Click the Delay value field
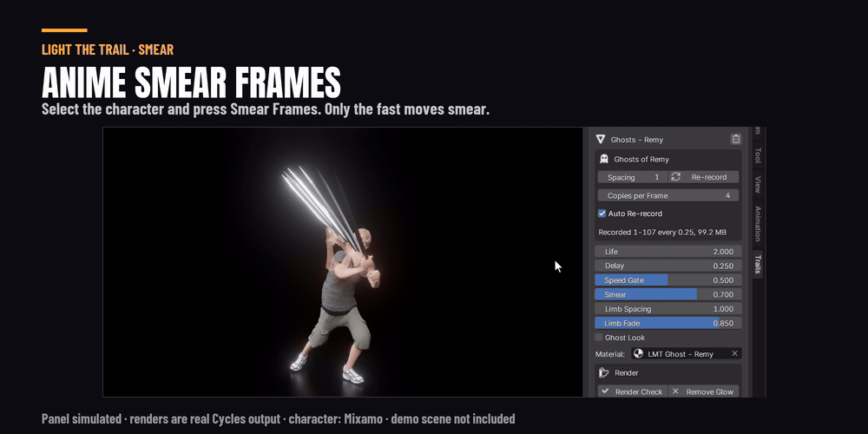 click(668, 266)
